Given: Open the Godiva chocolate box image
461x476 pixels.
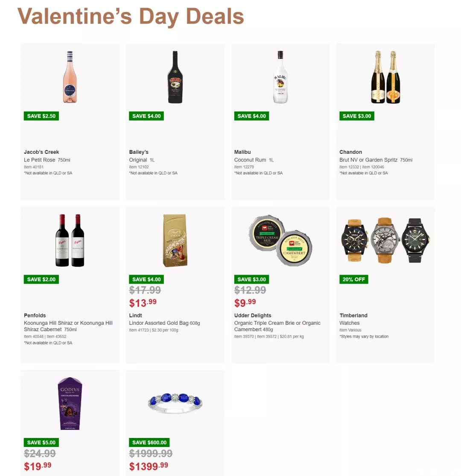Looking at the screenshot, I should point(70,403).
